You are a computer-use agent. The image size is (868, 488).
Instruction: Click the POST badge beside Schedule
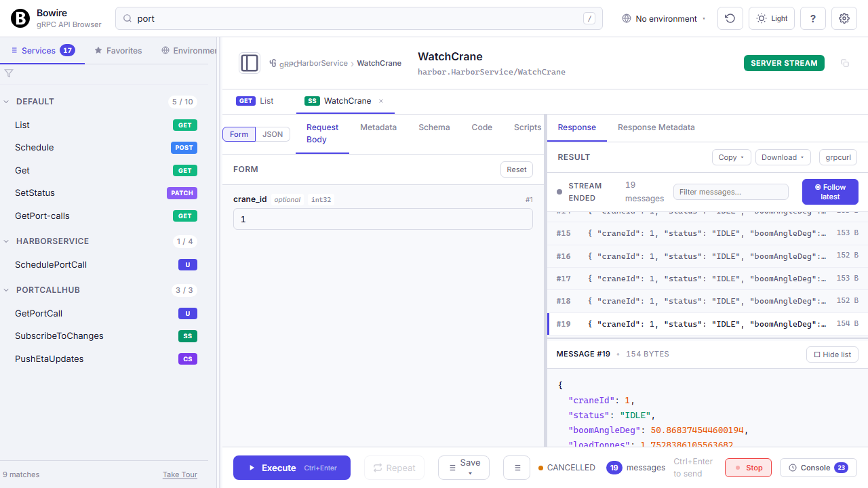[x=184, y=148]
